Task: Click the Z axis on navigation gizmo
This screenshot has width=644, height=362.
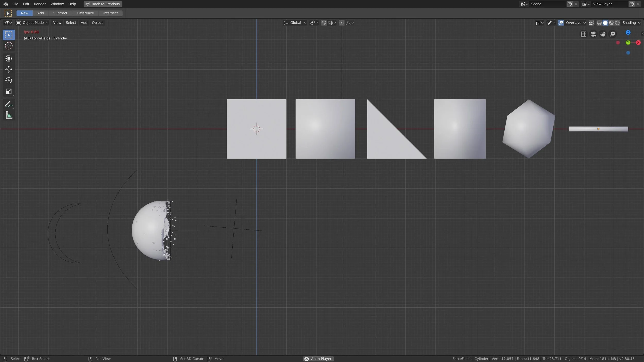Action: 628,32
